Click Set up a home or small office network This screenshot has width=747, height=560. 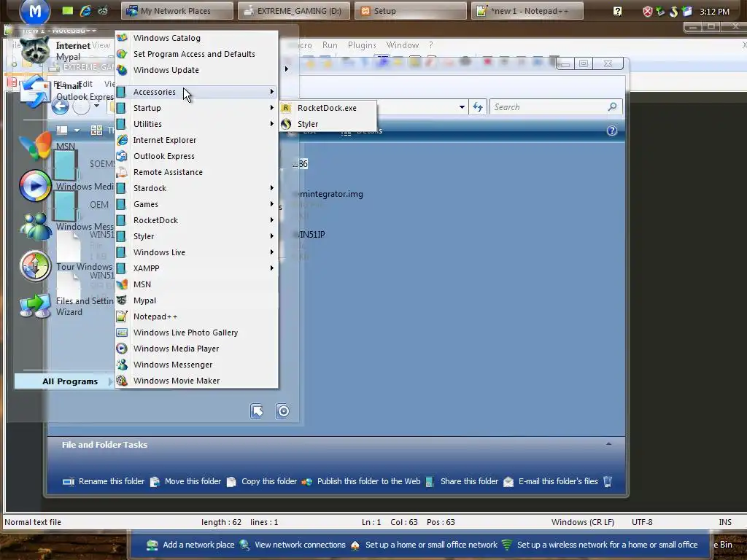pos(424,545)
